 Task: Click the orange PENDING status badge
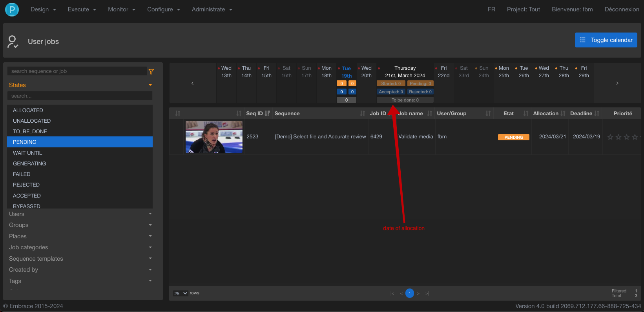pos(513,137)
